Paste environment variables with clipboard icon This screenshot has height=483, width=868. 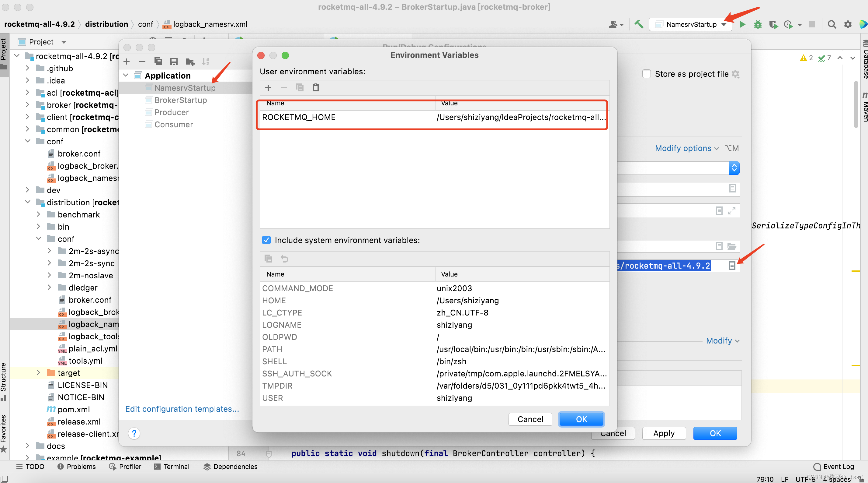315,88
